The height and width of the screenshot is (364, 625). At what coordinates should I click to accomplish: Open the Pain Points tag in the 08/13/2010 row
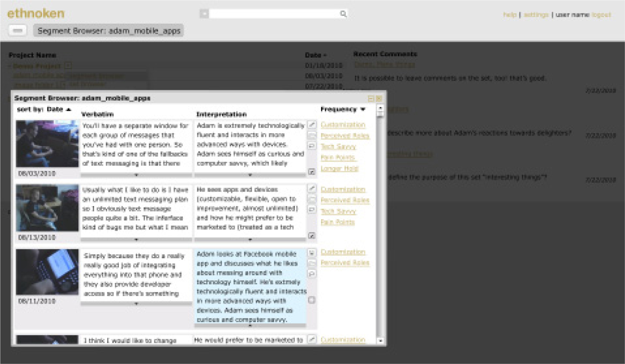pyautogui.click(x=338, y=222)
